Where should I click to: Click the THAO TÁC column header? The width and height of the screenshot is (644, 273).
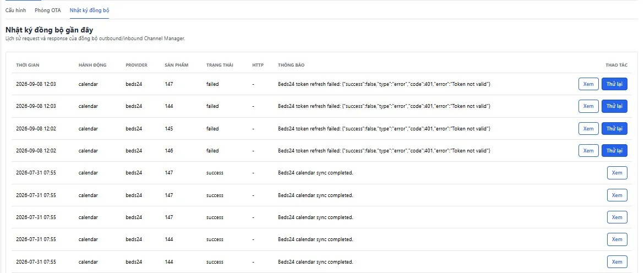[x=616, y=65]
